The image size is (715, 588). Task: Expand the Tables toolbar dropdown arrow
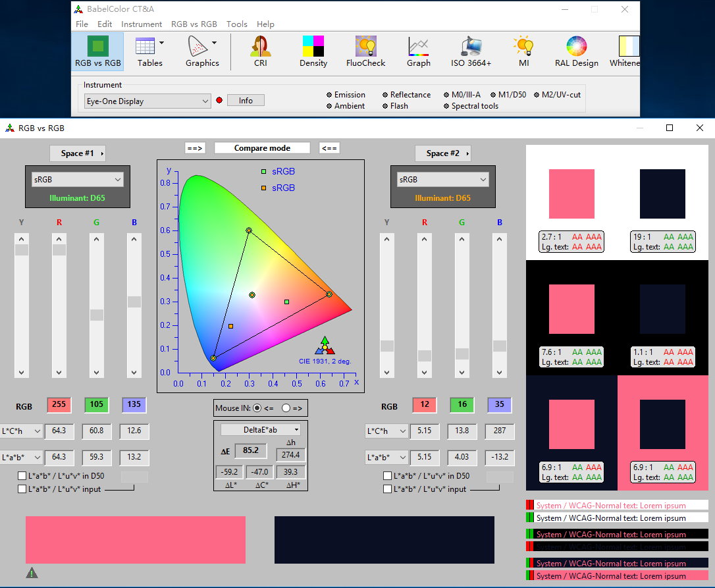point(161,43)
